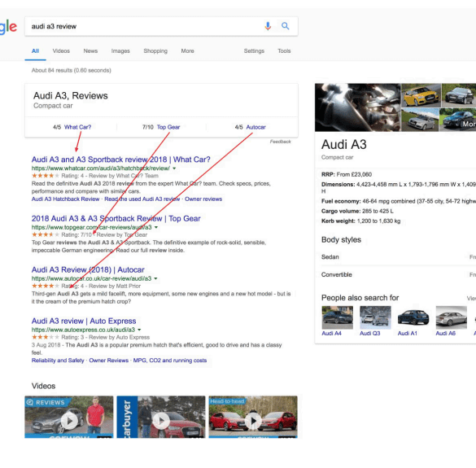Switch to the All tab

pyautogui.click(x=35, y=50)
